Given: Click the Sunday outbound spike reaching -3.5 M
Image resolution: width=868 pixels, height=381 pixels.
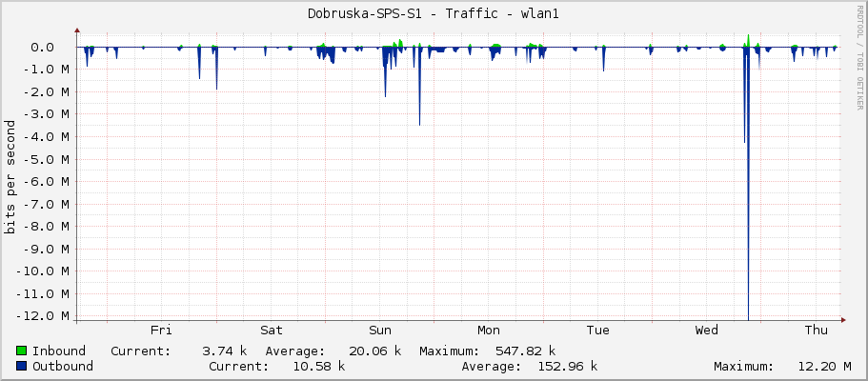Looking at the screenshot, I should coord(419,86).
